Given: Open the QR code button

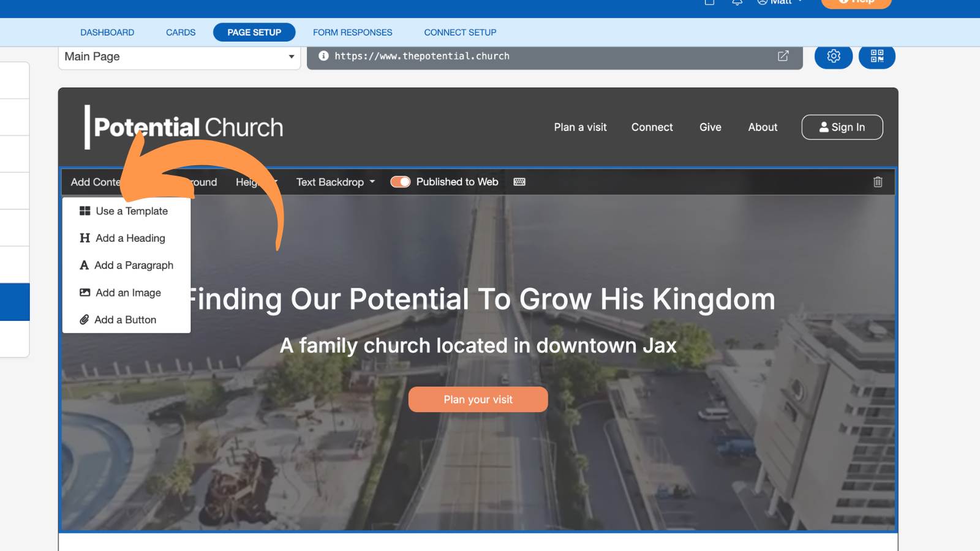Looking at the screenshot, I should (876, 56).
